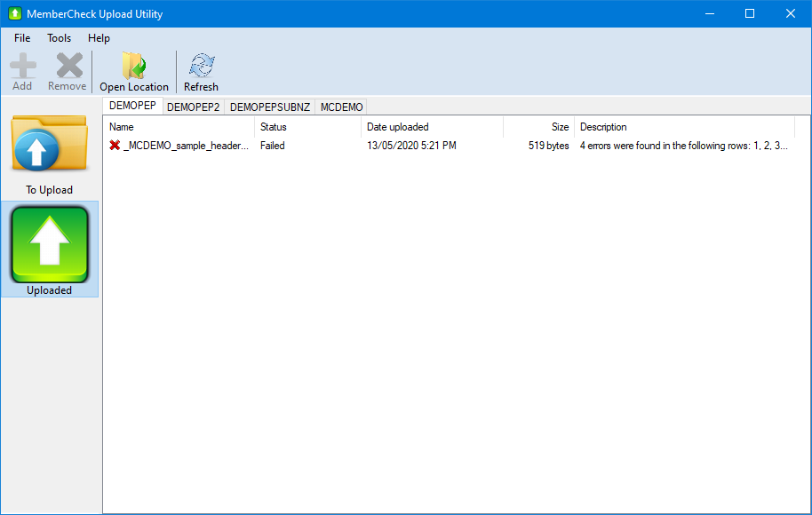
Task: Click the red X failed icon on _MCDEMO file
Action: (115, 146)
